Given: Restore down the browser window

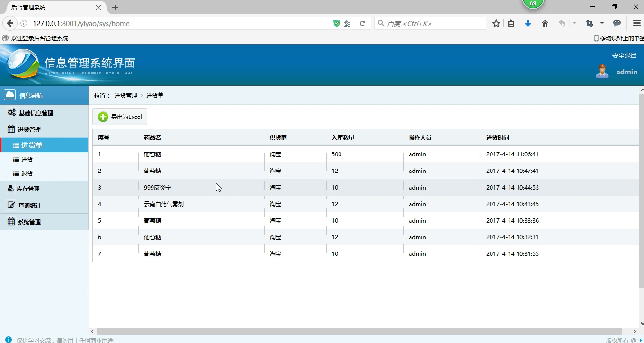Looking at the screenshot, I should coord(614,7).
